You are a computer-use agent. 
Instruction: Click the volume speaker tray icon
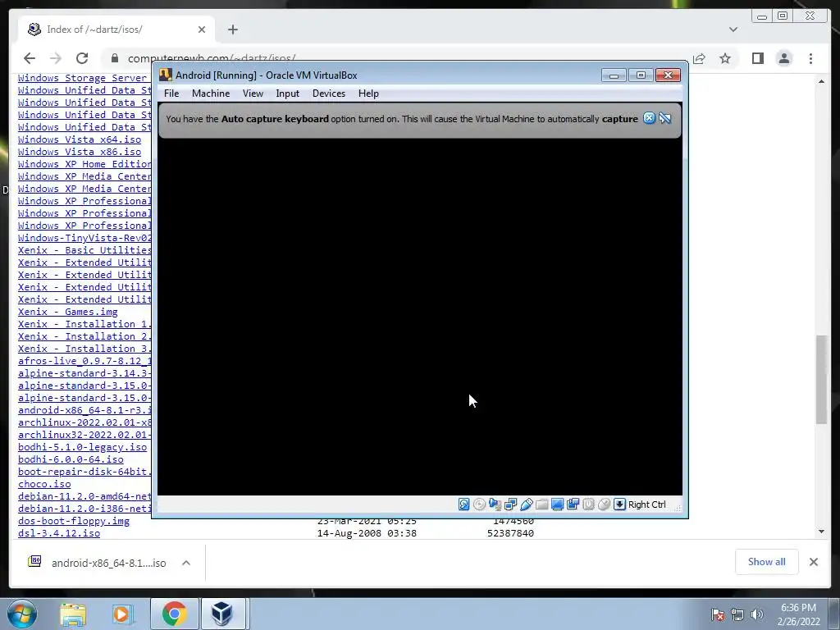coord(757,614)
